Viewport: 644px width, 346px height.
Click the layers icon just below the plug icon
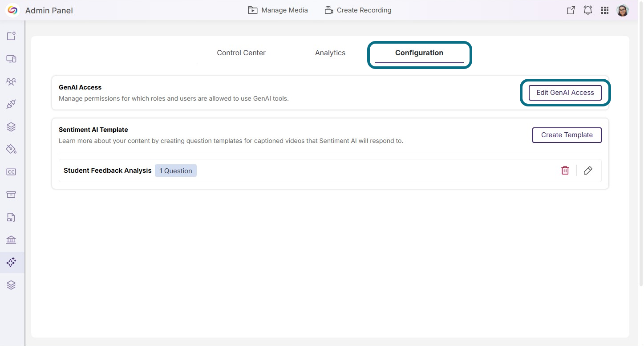coord(11,127)
